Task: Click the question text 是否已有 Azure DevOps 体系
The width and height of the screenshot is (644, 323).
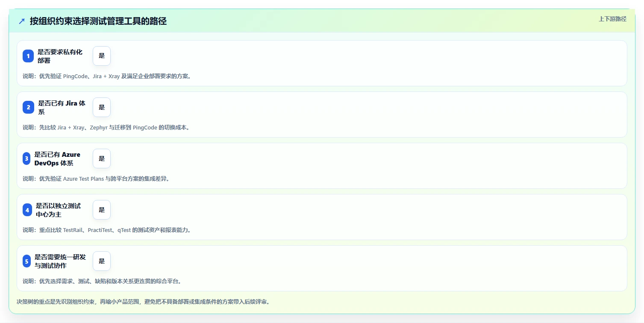Action: point(58,159)
